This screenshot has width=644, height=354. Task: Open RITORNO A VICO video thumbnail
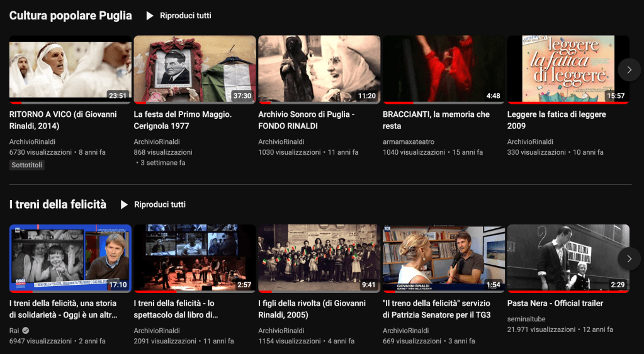(70, 69)
